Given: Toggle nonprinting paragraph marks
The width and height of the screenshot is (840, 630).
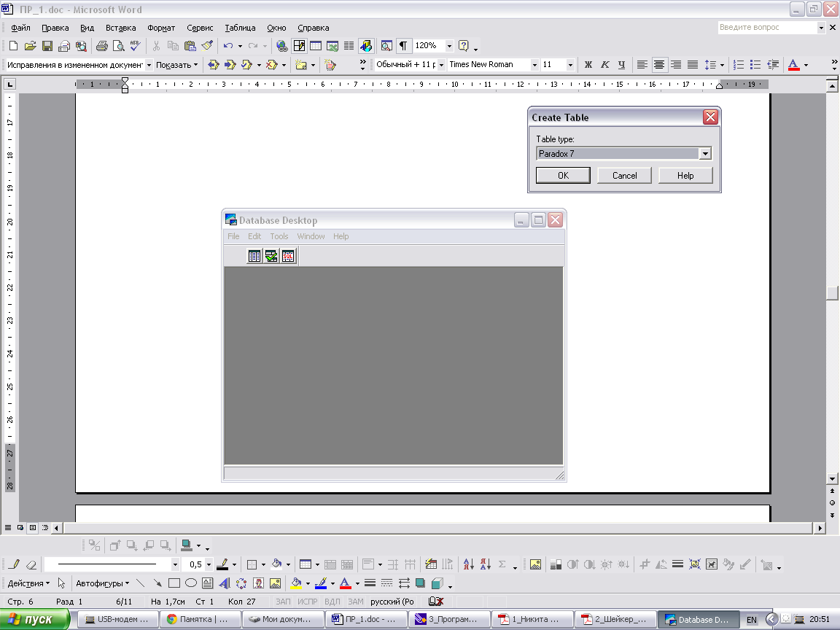Looking at the screenshot, I should [403, 46].
